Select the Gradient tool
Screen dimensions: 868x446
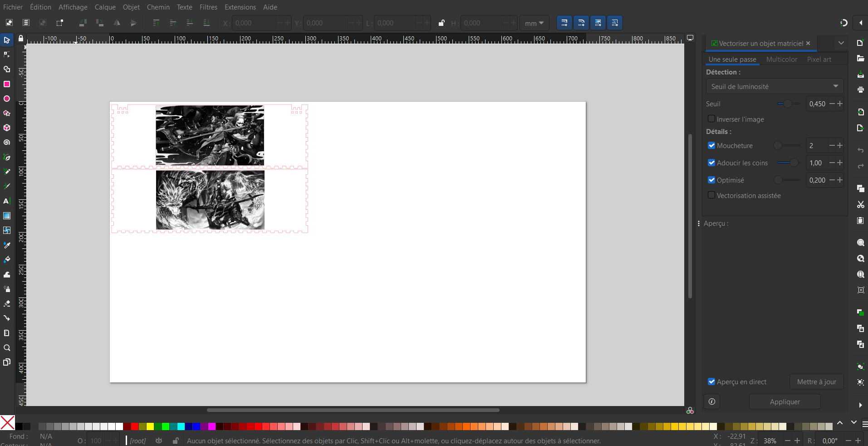click(x=7, y=216)
